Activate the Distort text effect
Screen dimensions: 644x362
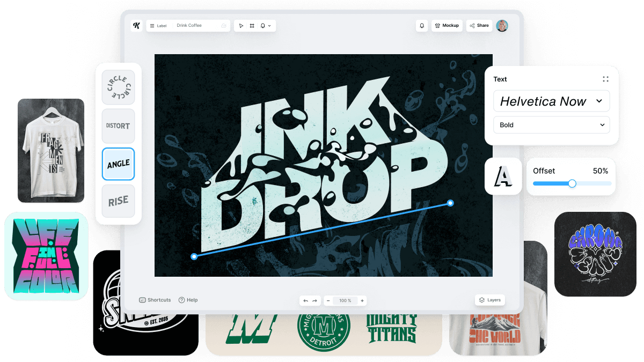[118, 125]
